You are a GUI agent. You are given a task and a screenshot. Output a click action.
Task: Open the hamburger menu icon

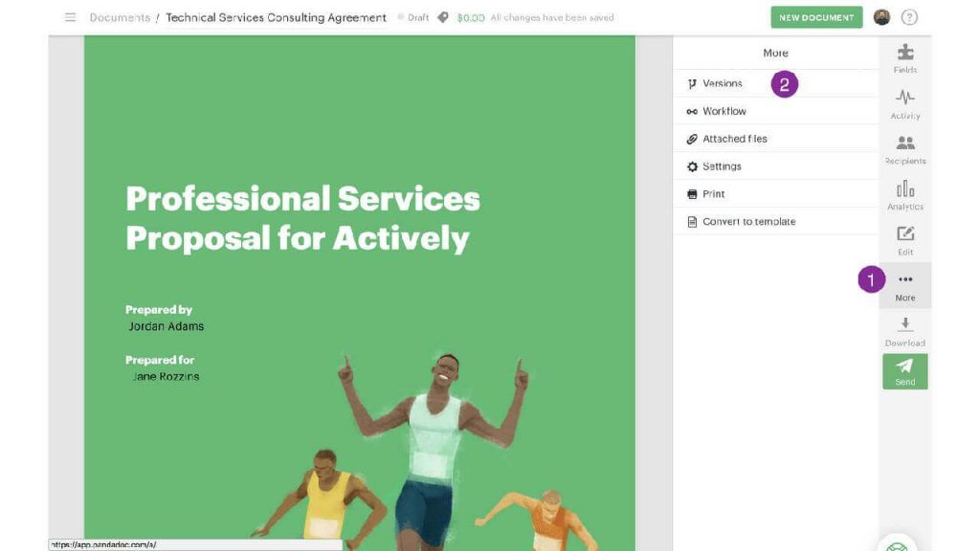point(70,17)
